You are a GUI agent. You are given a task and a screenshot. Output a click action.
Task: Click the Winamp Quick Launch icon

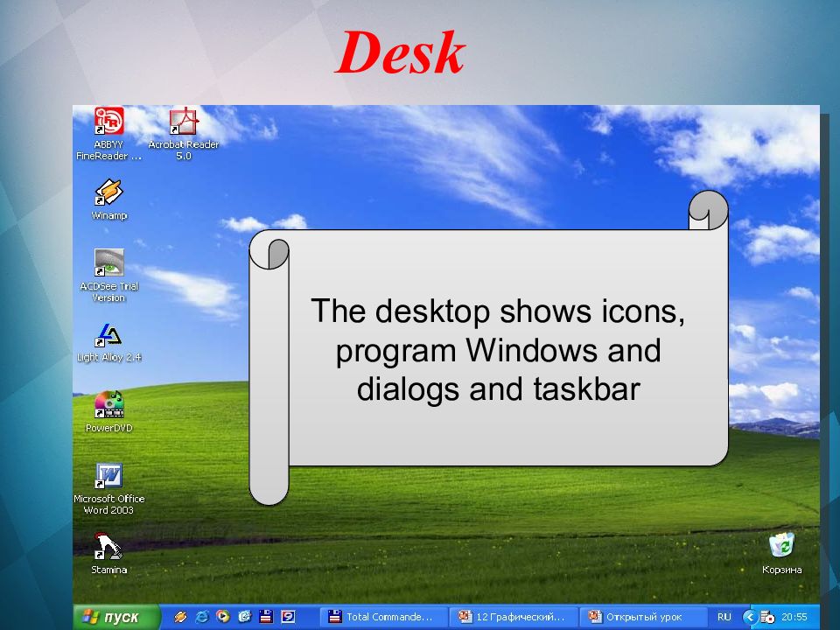179,617
